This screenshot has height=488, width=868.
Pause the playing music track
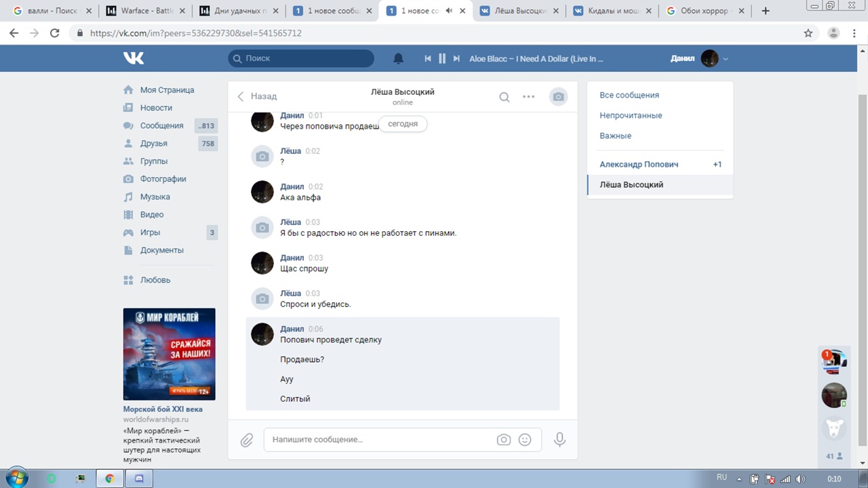coord(442,58)
